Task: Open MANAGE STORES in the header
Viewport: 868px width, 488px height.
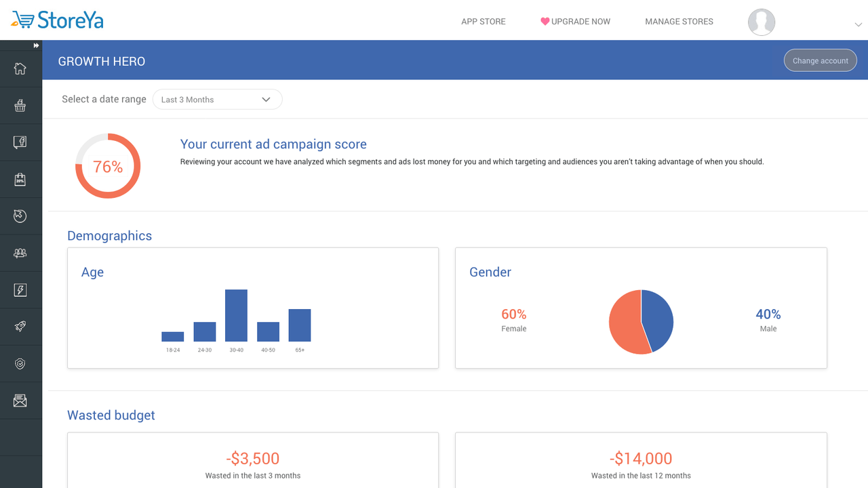Action: point(679,22)
